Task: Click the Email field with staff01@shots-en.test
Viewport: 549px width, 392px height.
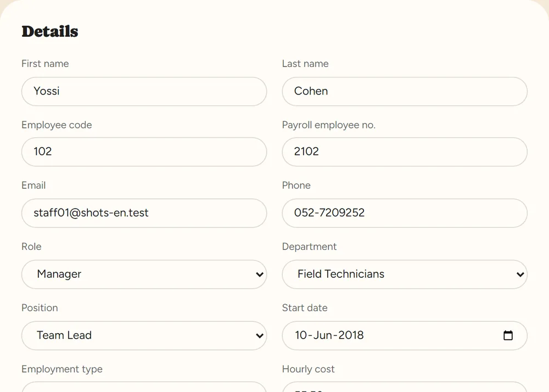Action: 144,213
